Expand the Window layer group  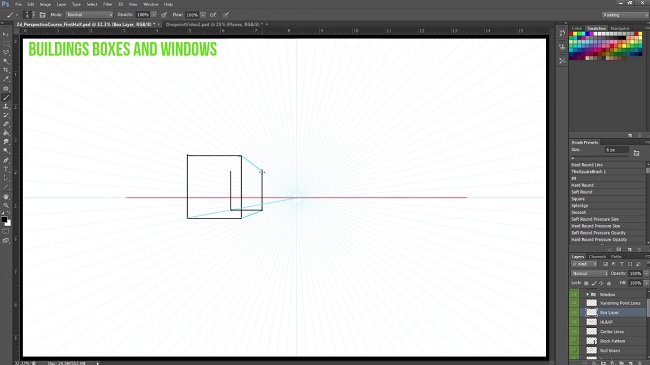point(587,294)
